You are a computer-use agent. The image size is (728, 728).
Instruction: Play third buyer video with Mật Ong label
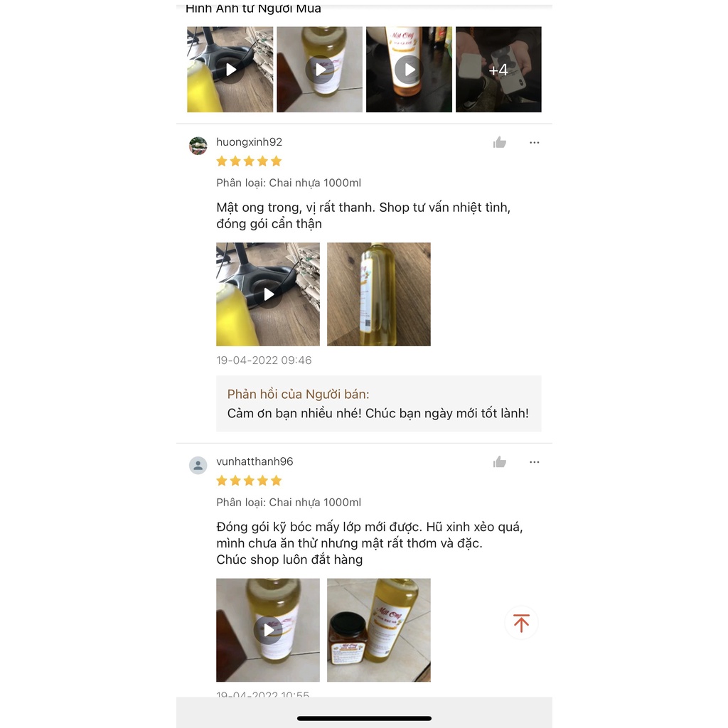coord(409,69)
